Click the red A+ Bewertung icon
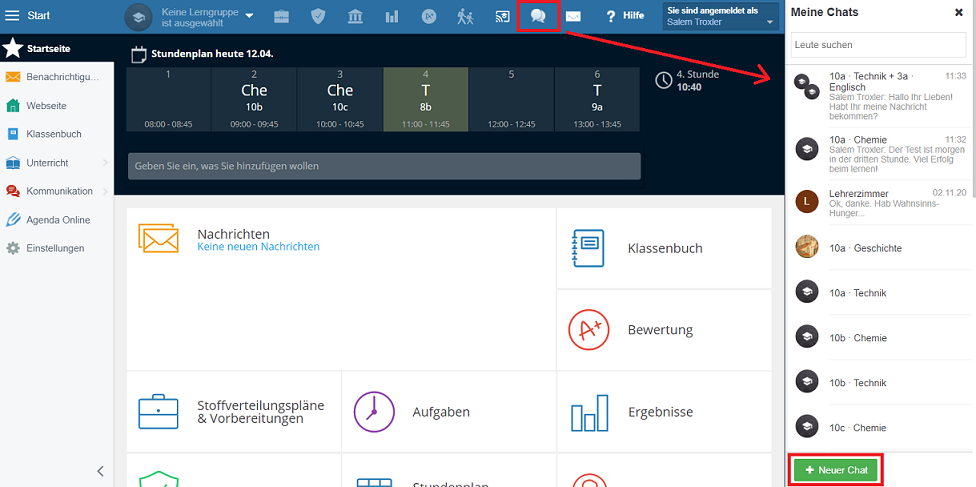 click(589, 330)
